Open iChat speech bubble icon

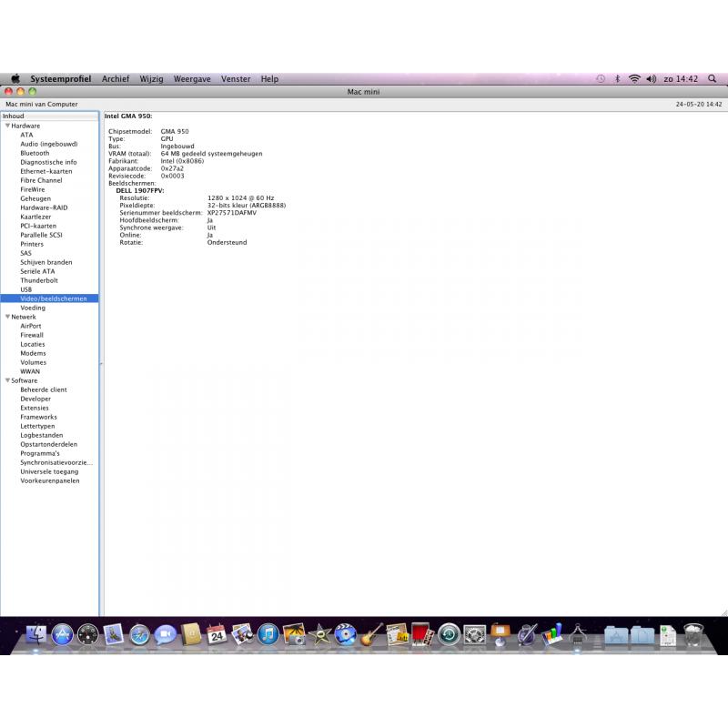(166, 634)
